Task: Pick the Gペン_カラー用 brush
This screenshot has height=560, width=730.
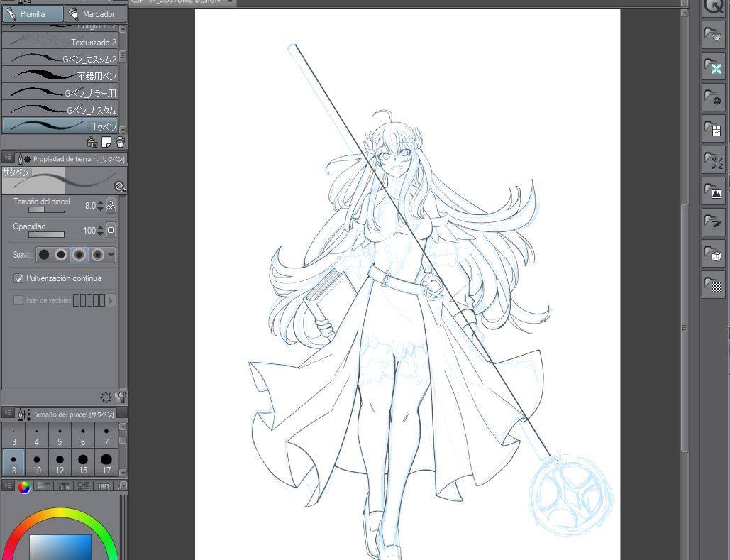Action: (60, 93)
